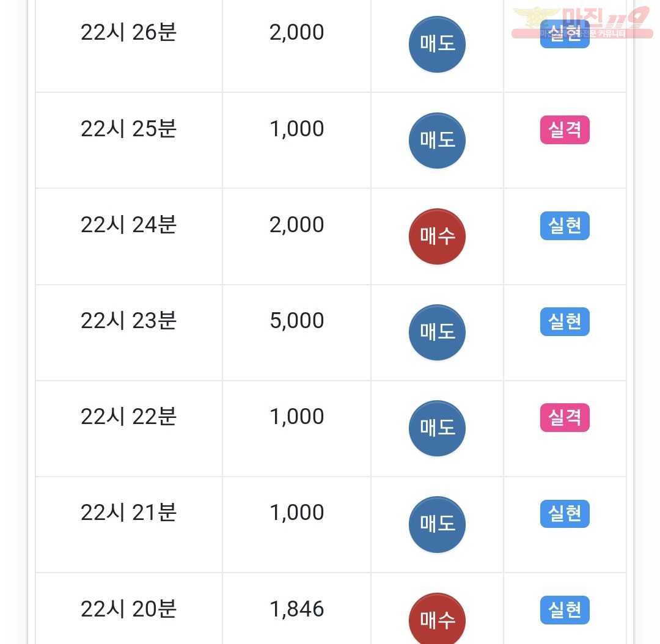Image resolution: width=660 pixels, height=644 pixels.
Task: Click the 매도 circle in the 22시 22분 row
Action: 437,428
